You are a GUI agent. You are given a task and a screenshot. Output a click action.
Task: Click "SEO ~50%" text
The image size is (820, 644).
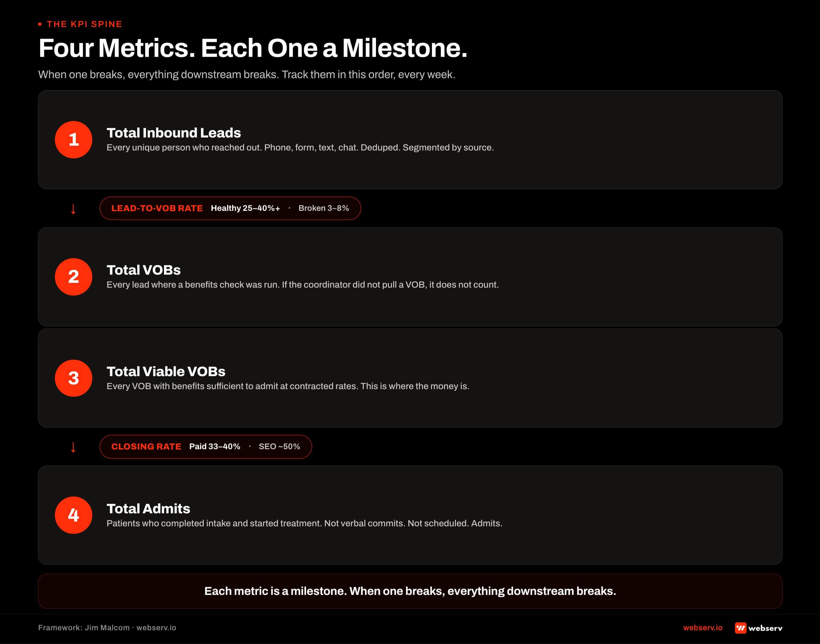(280, 446)
